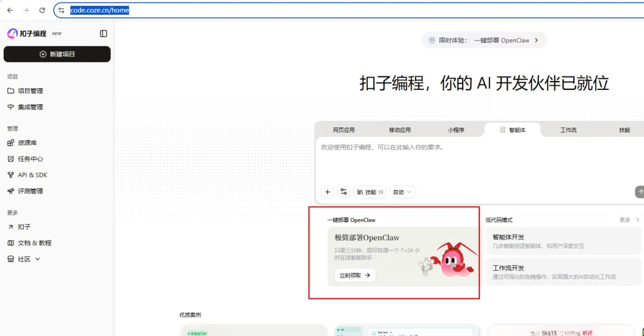Open the 工作流开发 card
Screen dimensions: 644x336
click(x=563, y=272)
